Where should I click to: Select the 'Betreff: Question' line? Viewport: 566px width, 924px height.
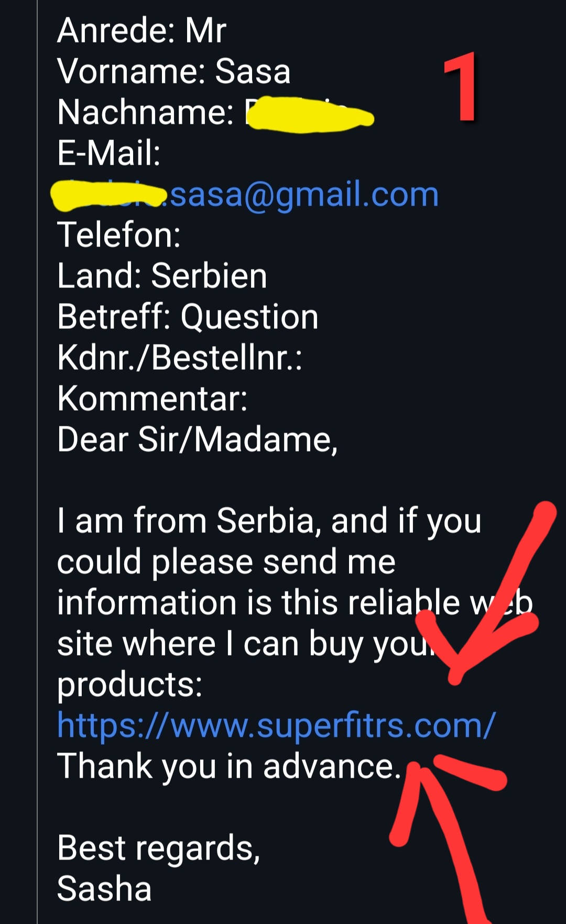(188, 317)
